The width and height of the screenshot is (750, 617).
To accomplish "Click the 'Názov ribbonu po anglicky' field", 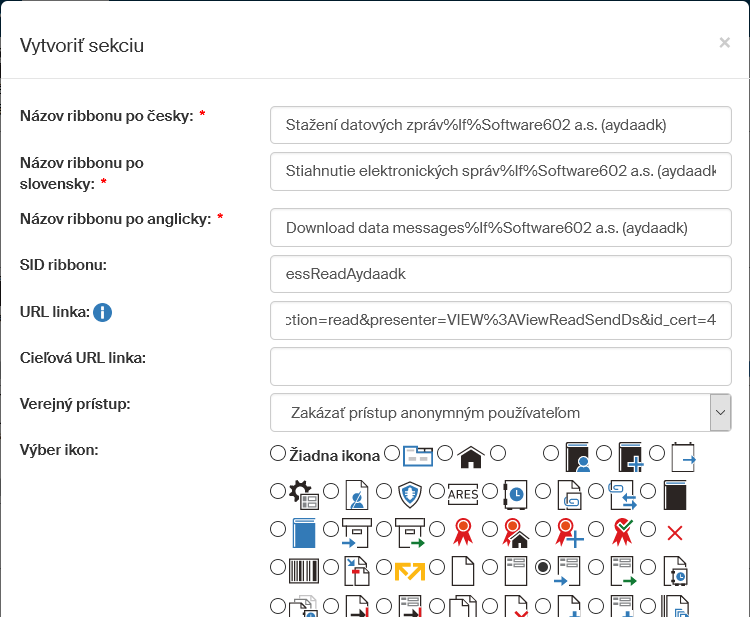I will pyautogui.click(x=500, y=227).
